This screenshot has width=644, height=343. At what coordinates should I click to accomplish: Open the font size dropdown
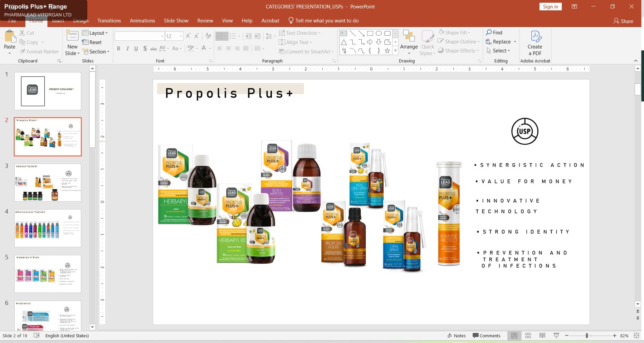(181, 36)
